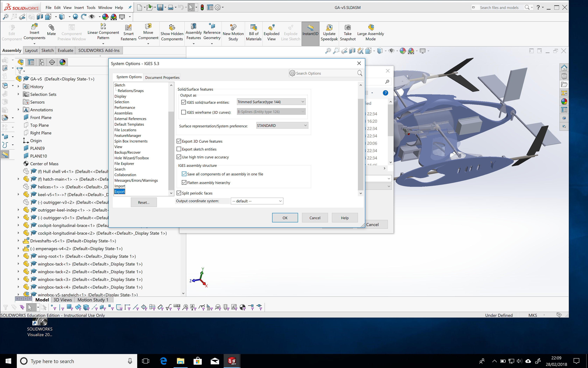Open the Sketch ribbon tab
The width and height of the screenshot is (588, 368).
coord(47,50)
